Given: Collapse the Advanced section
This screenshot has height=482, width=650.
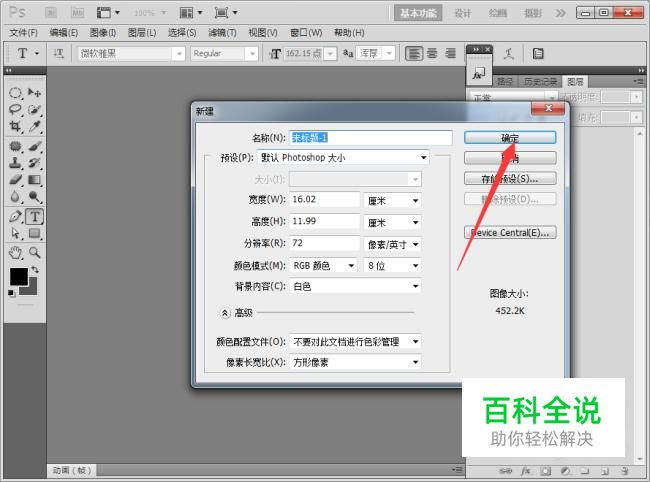Looking at the screenshot, I should [x=224, y=313].
